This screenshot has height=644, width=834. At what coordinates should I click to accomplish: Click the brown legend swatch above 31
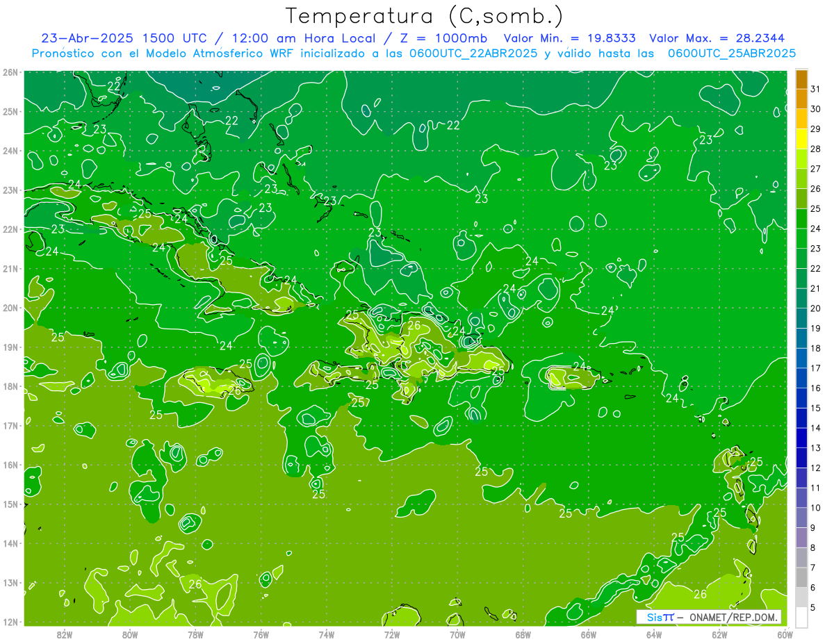[x=801, y=79]
